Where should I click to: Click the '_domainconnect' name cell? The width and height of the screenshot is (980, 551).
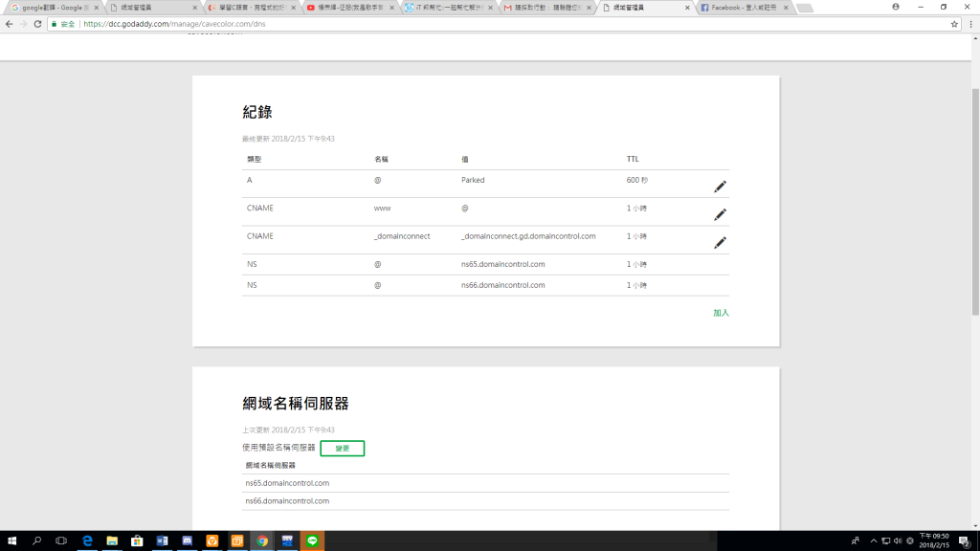click(402, 236)
